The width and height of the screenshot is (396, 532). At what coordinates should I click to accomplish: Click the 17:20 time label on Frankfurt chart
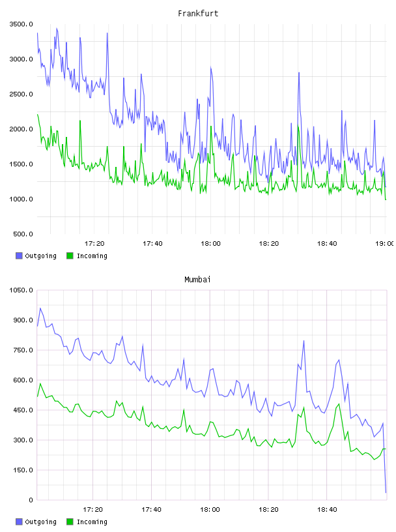point(94,243)
